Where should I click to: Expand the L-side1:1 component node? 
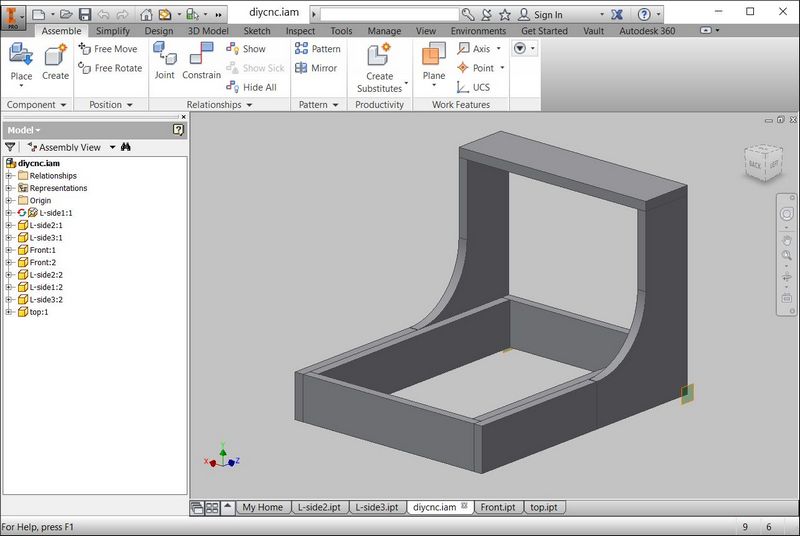pos(9,213)
